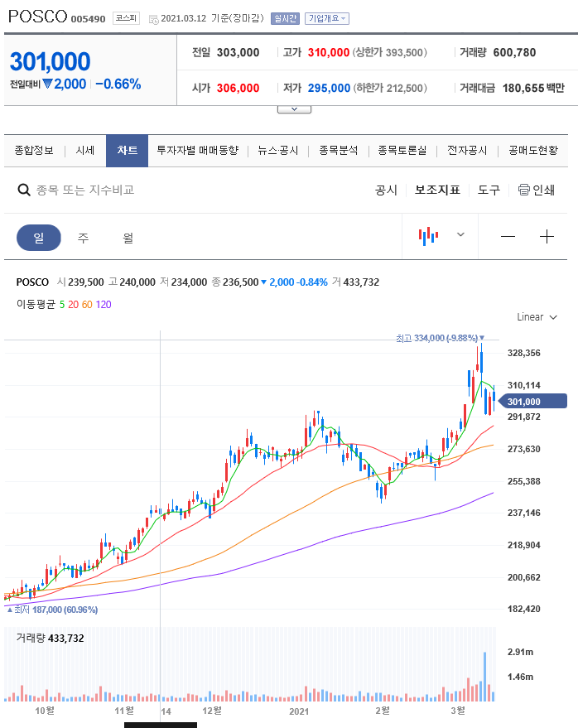Toggle the 60-day moving average

87,305
